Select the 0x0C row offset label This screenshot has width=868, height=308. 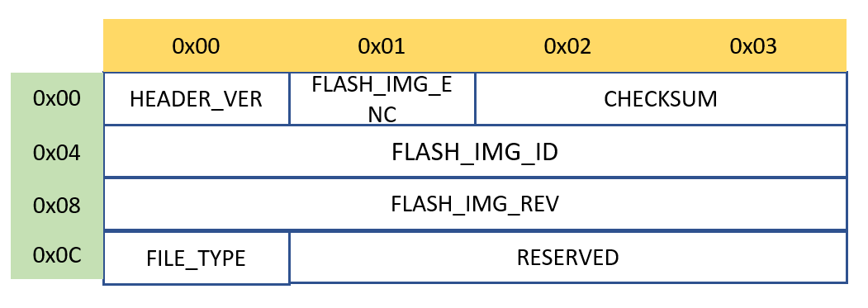(57, 255)
